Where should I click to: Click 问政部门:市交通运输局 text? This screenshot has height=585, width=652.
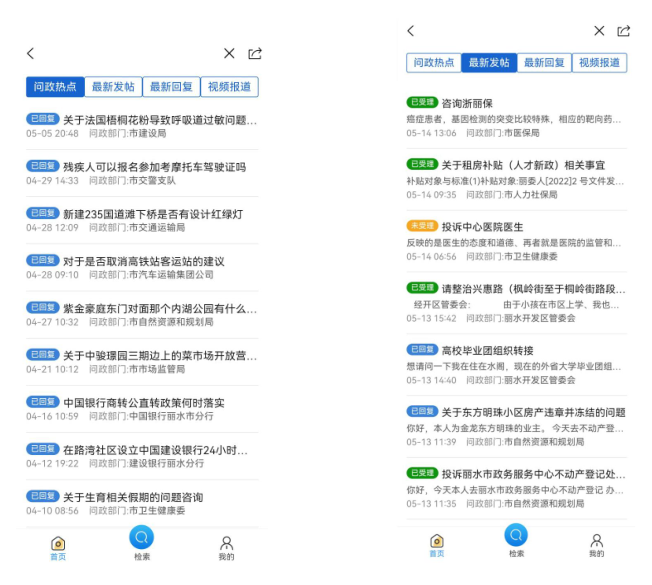click(x=137, y=227)
